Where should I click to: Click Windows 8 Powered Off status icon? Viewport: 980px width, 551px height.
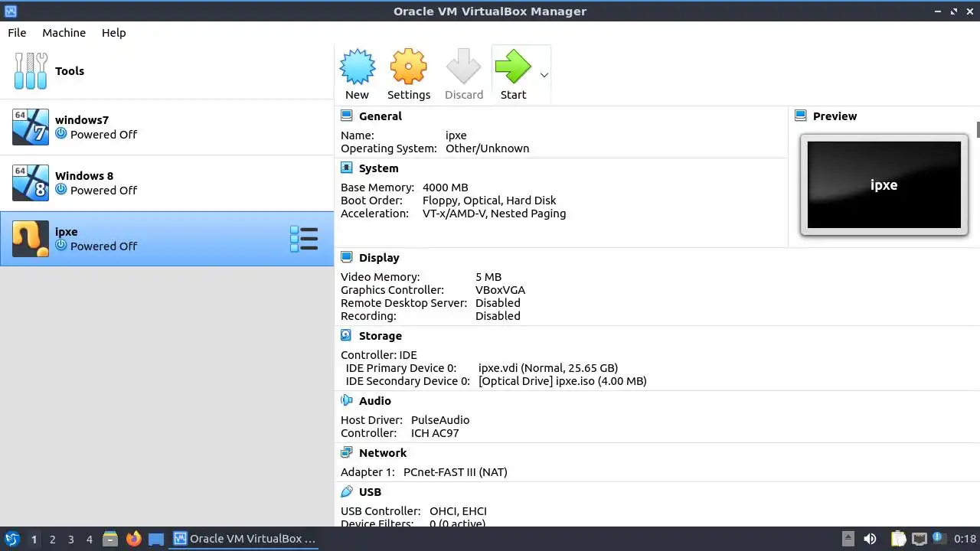61,190
